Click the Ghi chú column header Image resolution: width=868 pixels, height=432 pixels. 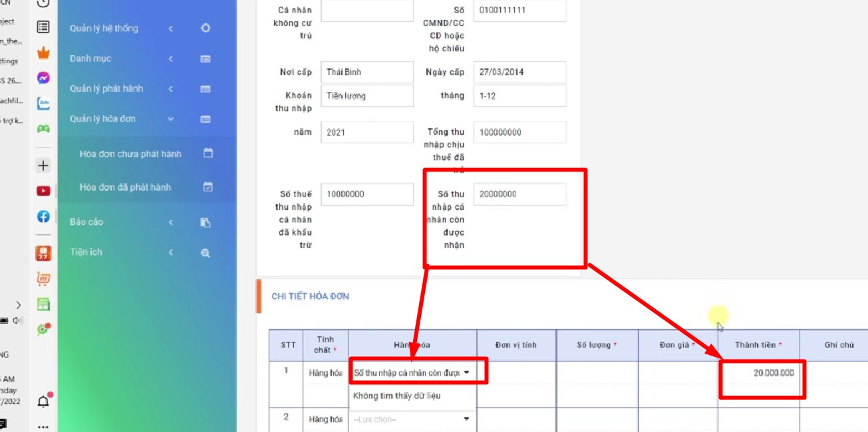838,345
